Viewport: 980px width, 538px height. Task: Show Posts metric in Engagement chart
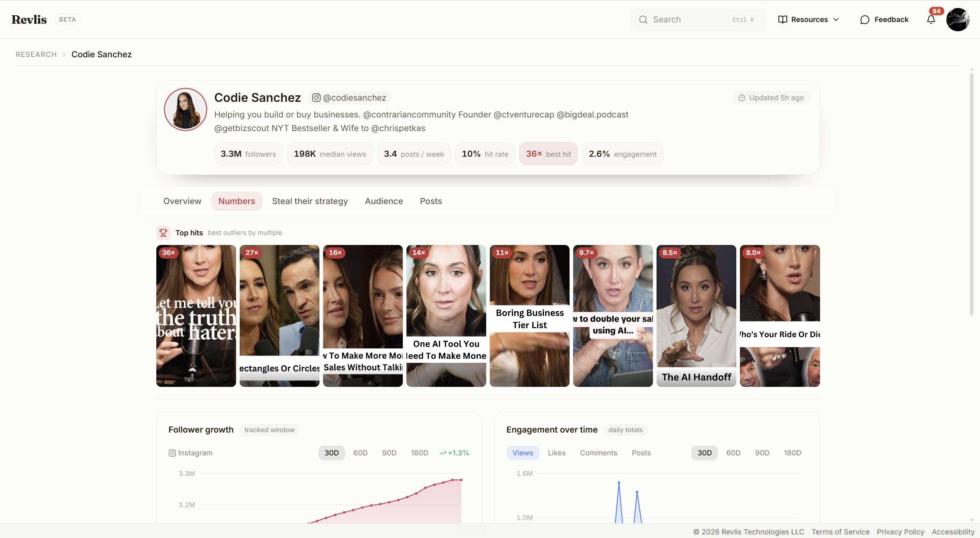[641, 453]
